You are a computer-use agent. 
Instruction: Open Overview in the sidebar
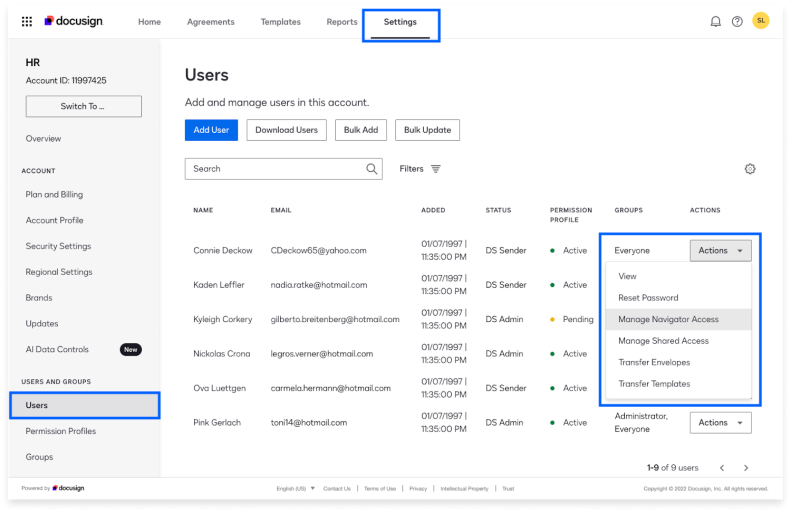[x=43, y=139]
